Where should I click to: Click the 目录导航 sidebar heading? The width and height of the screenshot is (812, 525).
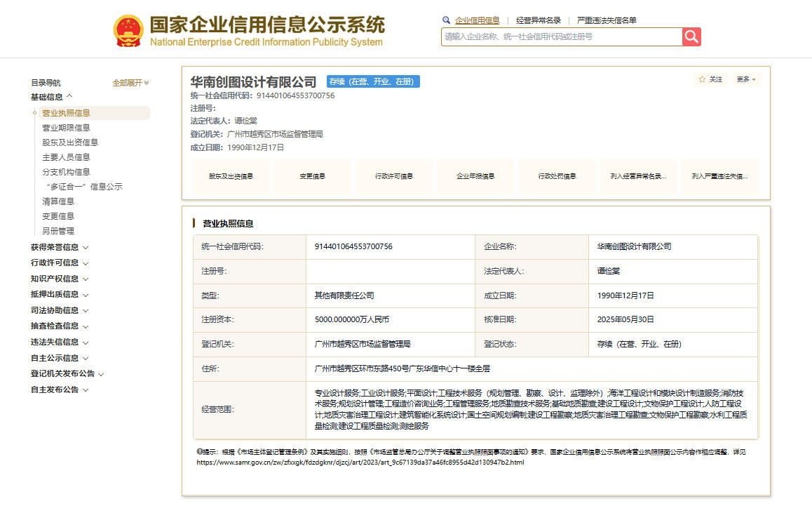coord(46,83)
